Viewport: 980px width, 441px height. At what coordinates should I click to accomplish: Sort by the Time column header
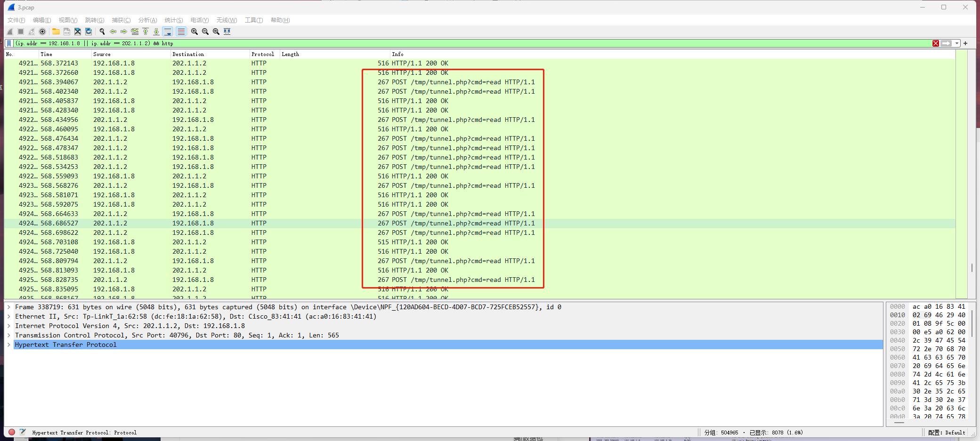(x=65, y=54)
